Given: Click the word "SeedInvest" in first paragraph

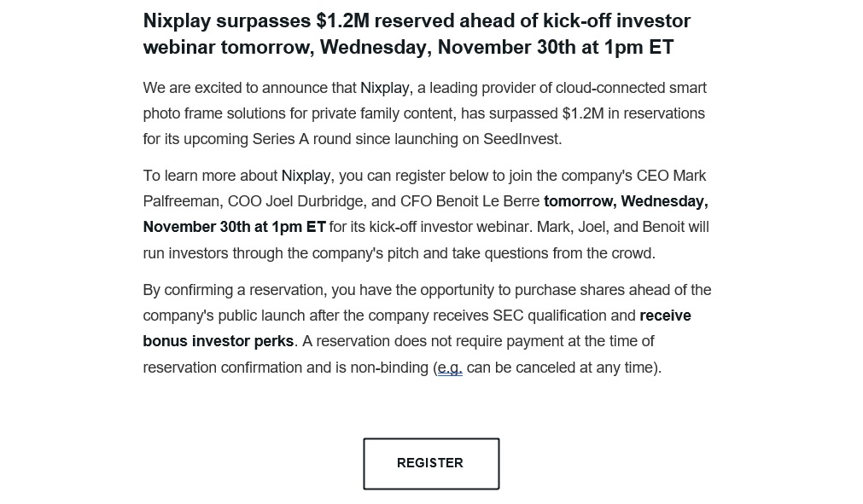Looking at the screenshot, I should tap(521, 139).
